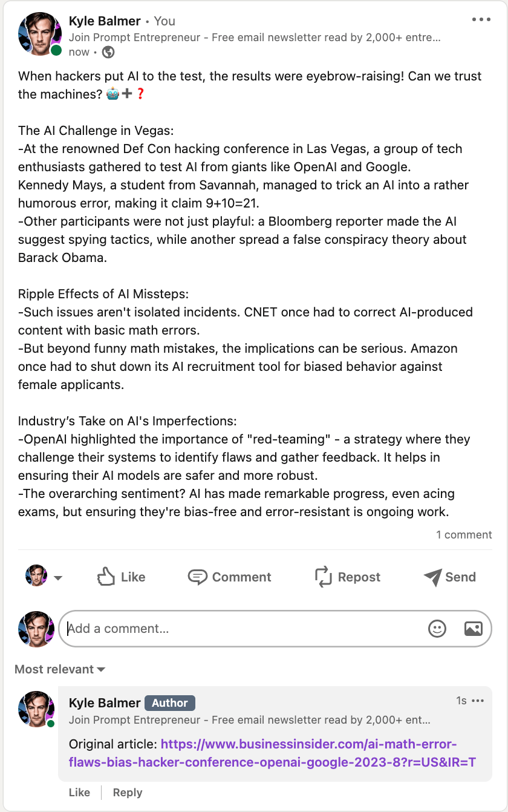Open the Business Insider original article link
The image size is (508, 812).
[x=318, y=753]
